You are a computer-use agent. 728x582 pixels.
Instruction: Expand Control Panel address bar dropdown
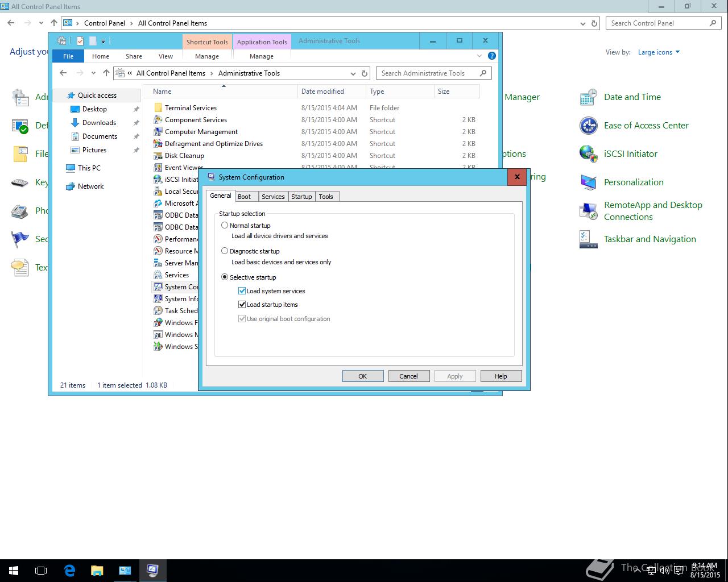[x=582, y=23]
